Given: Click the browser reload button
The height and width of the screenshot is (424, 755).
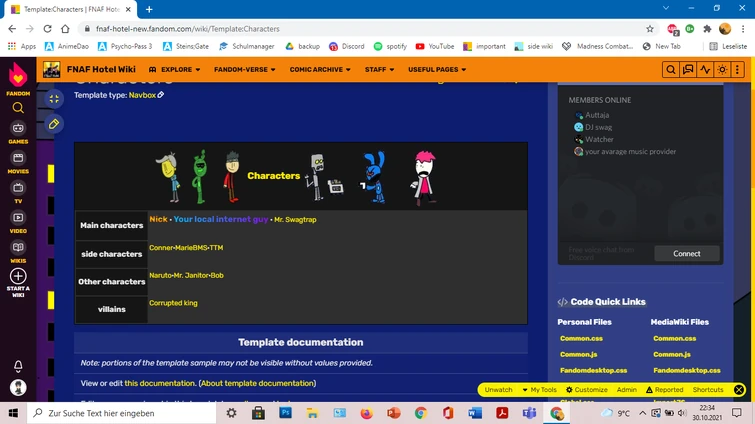Looking at the screenshot, I should click(x=47, y=29).
